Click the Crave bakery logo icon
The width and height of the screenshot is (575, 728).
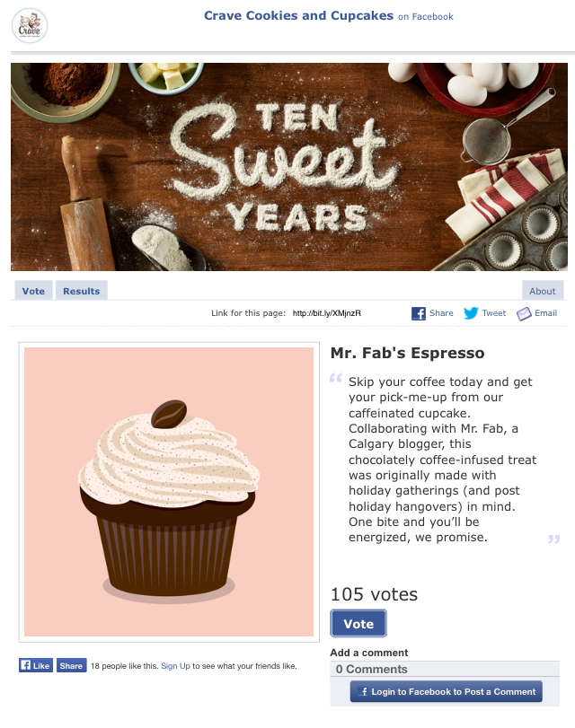pos(30,24)
